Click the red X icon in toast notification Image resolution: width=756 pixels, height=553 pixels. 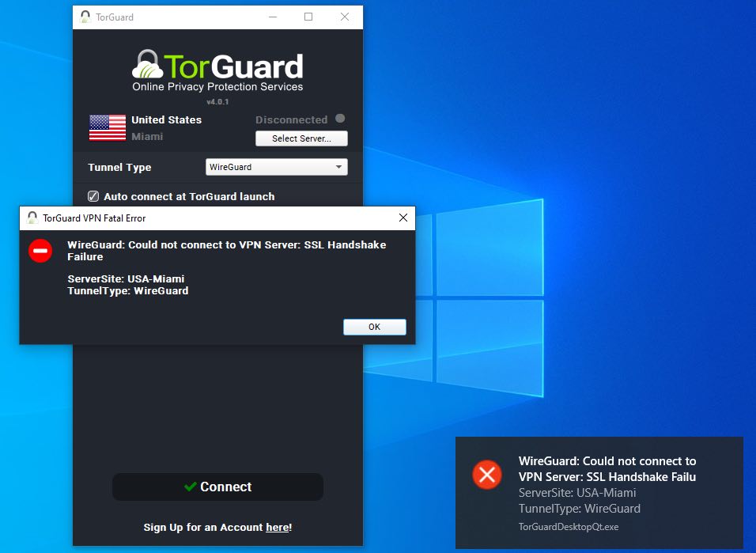tap(487, 475)
